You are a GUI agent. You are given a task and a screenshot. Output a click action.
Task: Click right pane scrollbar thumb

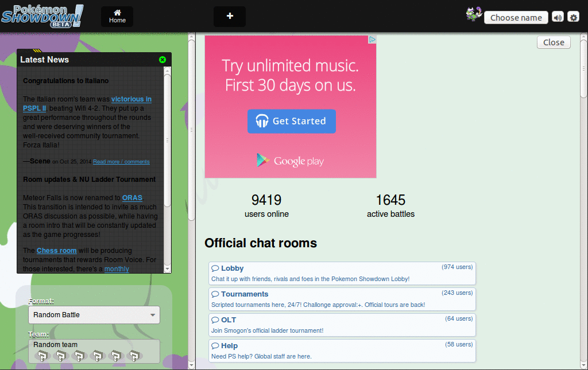583,69
